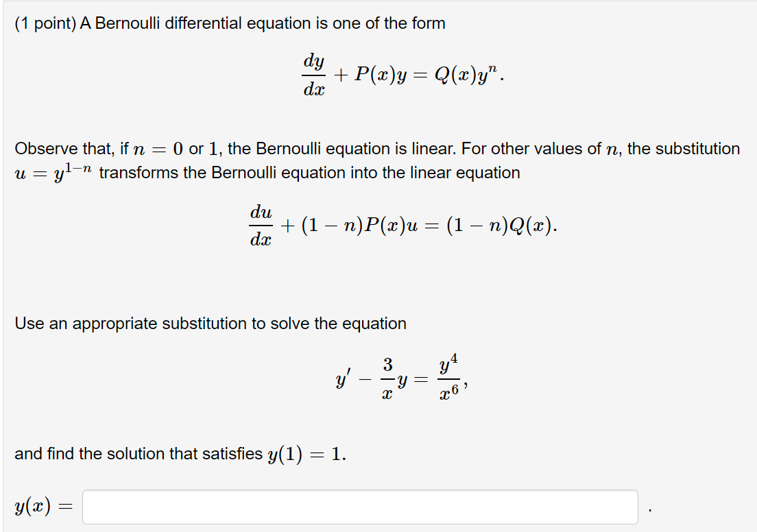Click the period after the answer input box
757x532 pixels.
[x=647, y=510]
